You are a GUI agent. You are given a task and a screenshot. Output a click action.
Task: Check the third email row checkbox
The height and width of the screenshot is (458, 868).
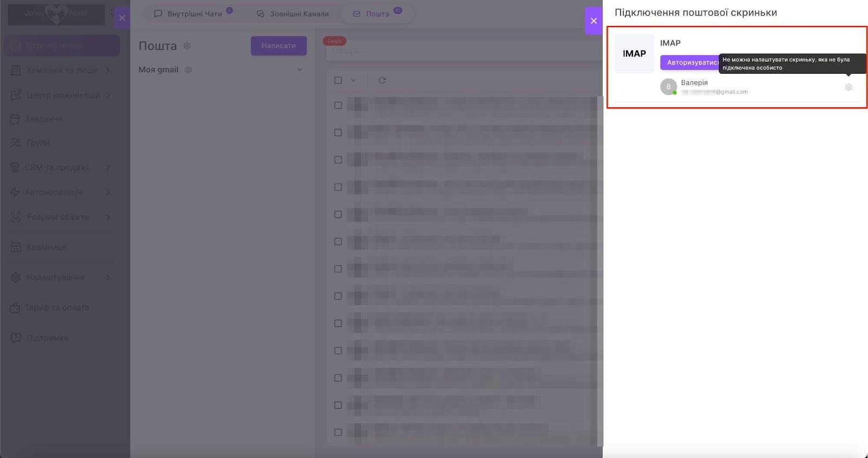click(x=338, y=160)
